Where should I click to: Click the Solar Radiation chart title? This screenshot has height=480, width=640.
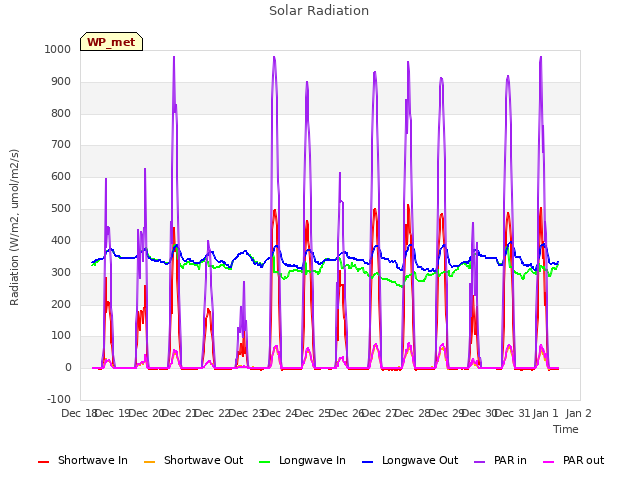coord(319,11)
